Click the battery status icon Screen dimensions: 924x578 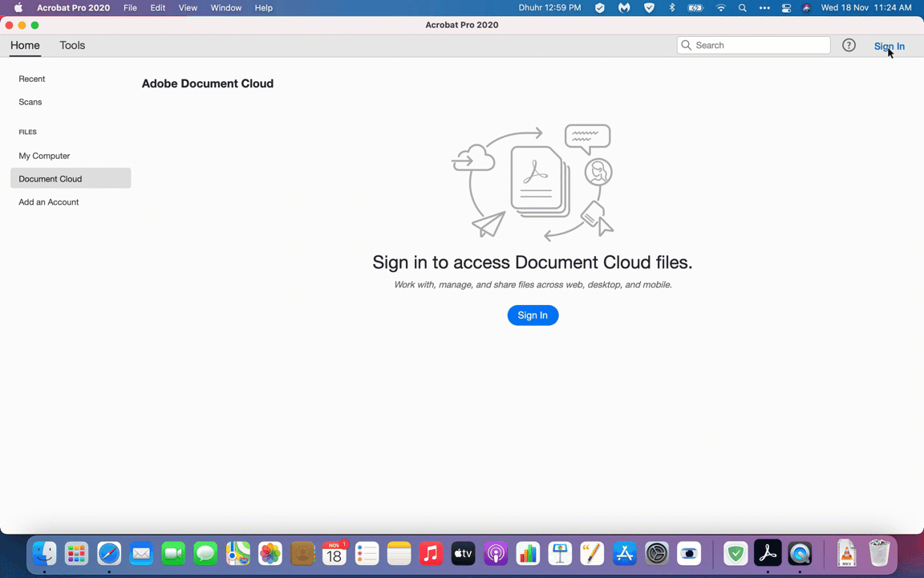click(x=696, y=8)
